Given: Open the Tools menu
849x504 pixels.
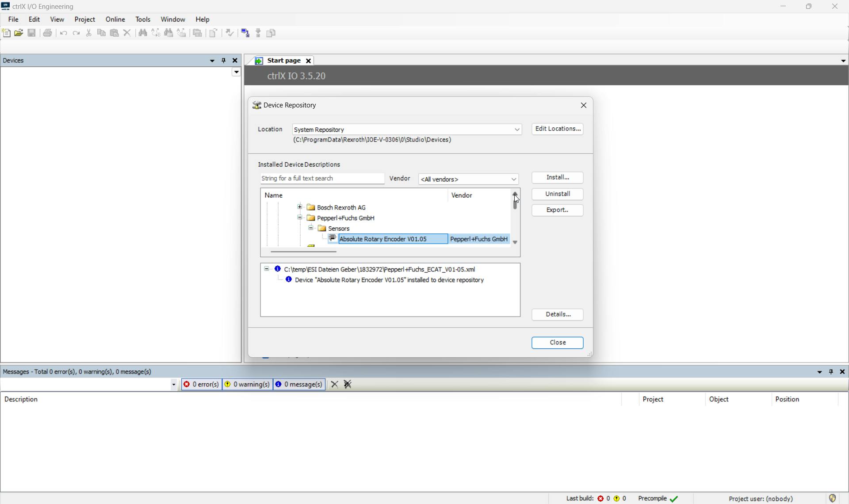Looking at the screenshot, I should (x=142, y=19).
